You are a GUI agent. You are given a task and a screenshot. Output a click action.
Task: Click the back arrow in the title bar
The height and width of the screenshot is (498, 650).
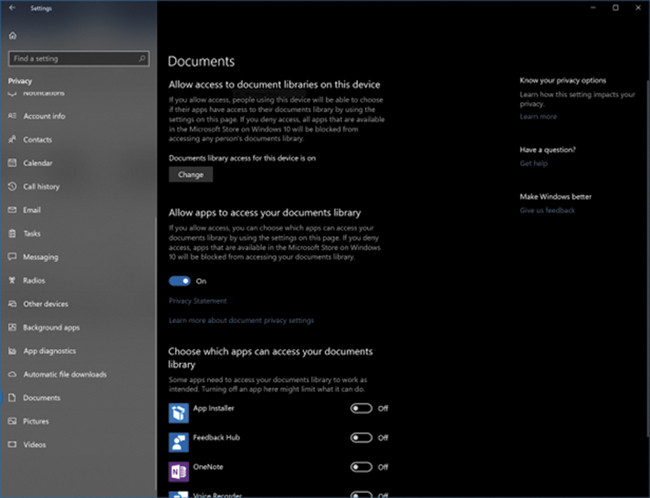11,7
